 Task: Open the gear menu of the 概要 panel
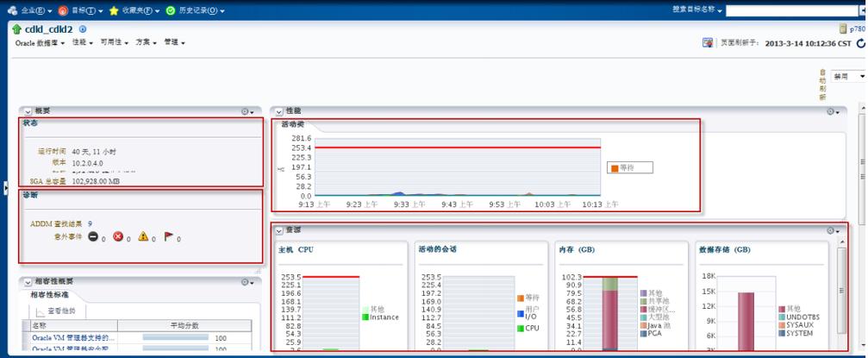pyautogui.click(x=247, y=111)
